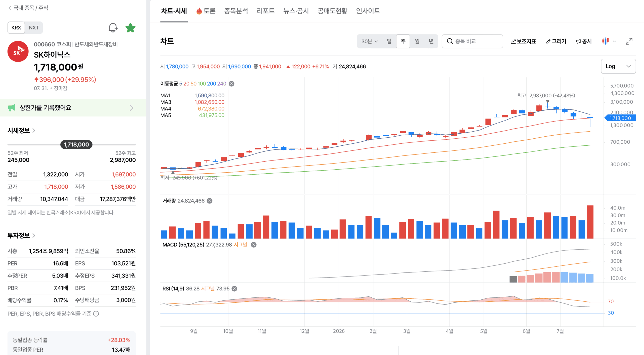Remove the moving average indicator
Viewport: 644px width, 355px height.
pyautogui.click(x=231, y=84)
